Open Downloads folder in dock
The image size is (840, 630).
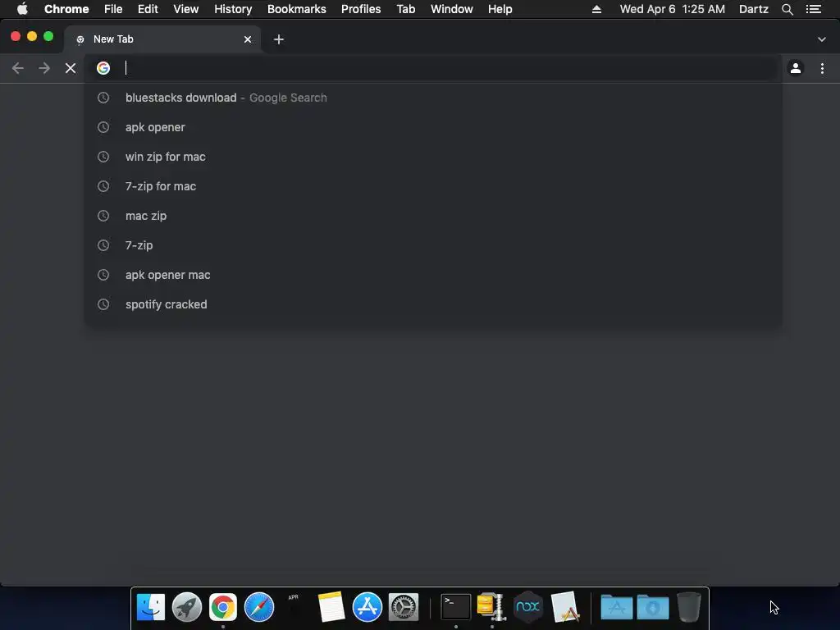tap(653, 607)
